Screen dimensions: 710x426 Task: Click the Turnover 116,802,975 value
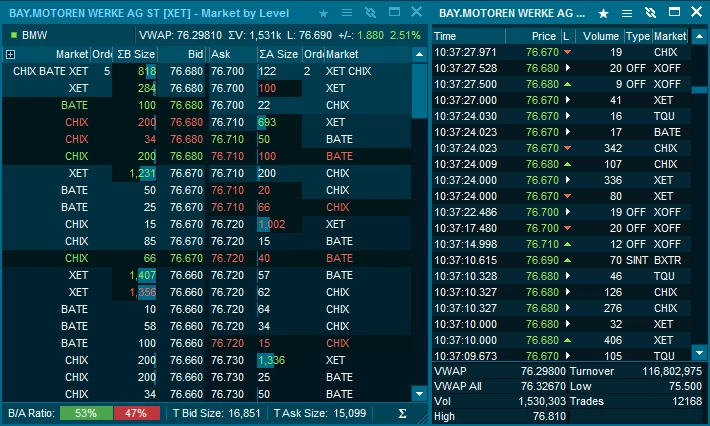tap(672, 371)
